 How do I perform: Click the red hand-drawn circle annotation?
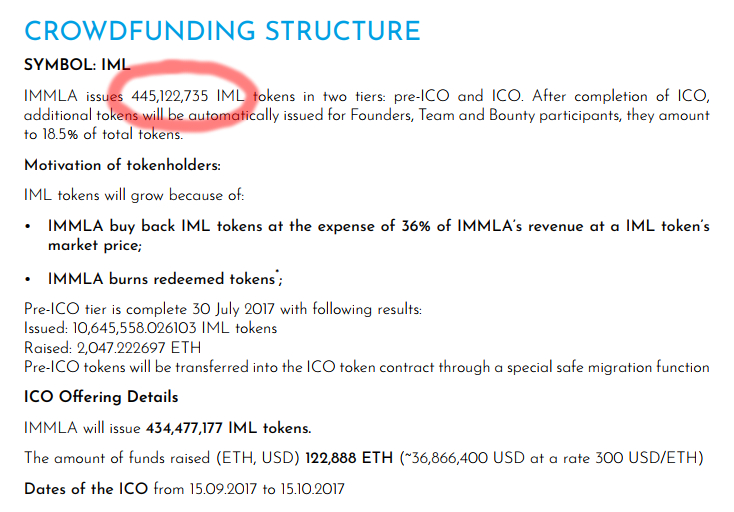(183, 96)
